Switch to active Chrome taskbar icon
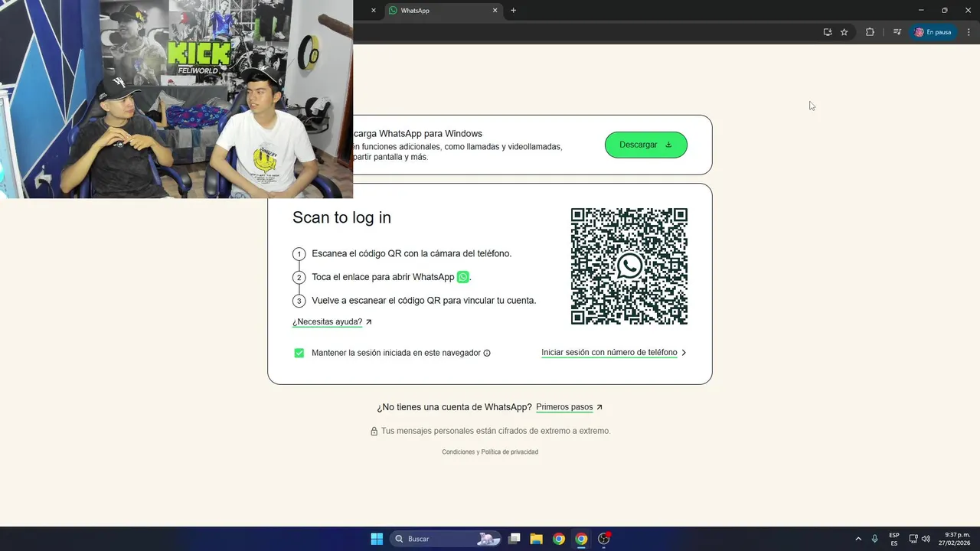Image resolution: width=980 pixels, height=551 pixels. tap(581, 539)
